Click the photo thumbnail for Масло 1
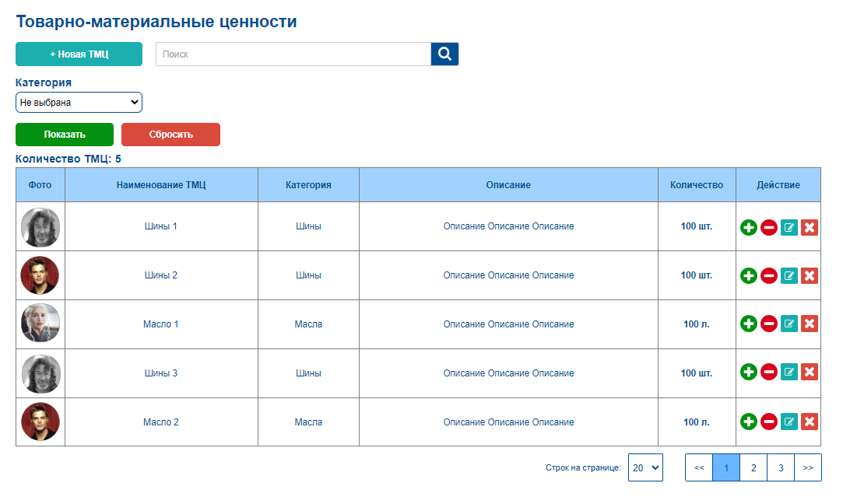The width and height of the screenshot is (843, 504). [x=40, y=323]
